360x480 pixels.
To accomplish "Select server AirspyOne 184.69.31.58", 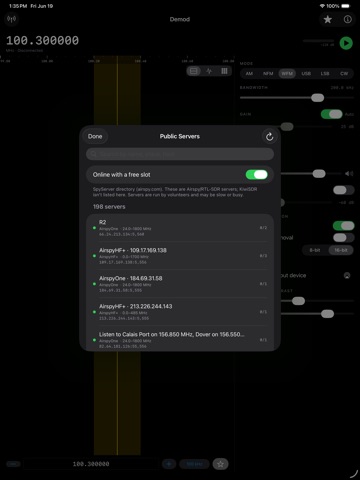I will [180, 284].
